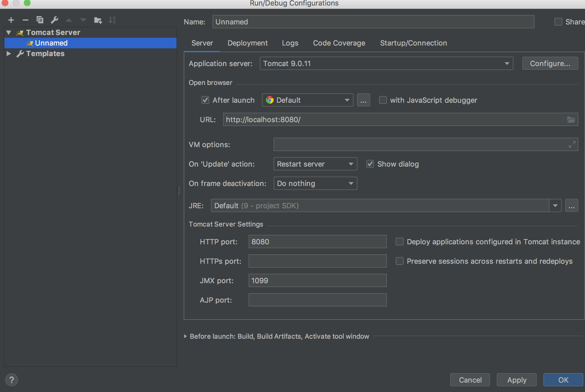Click the Configure... button
585x392 pixels.
point(550,64)
